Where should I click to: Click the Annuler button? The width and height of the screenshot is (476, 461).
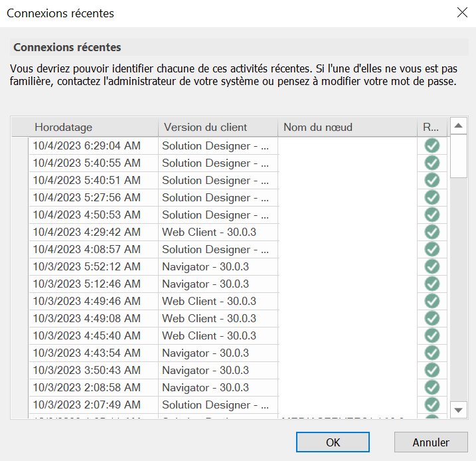[431, 442]
